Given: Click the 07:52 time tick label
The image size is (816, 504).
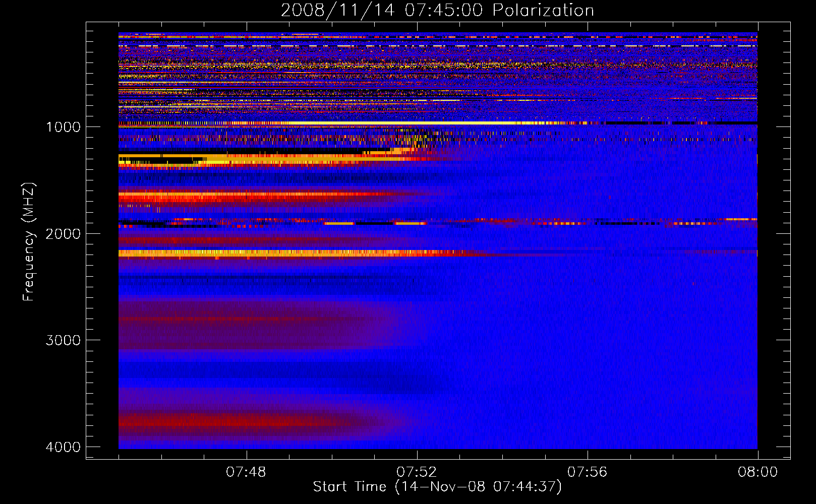Looking at the screenshot, I should tap(417, 472).
